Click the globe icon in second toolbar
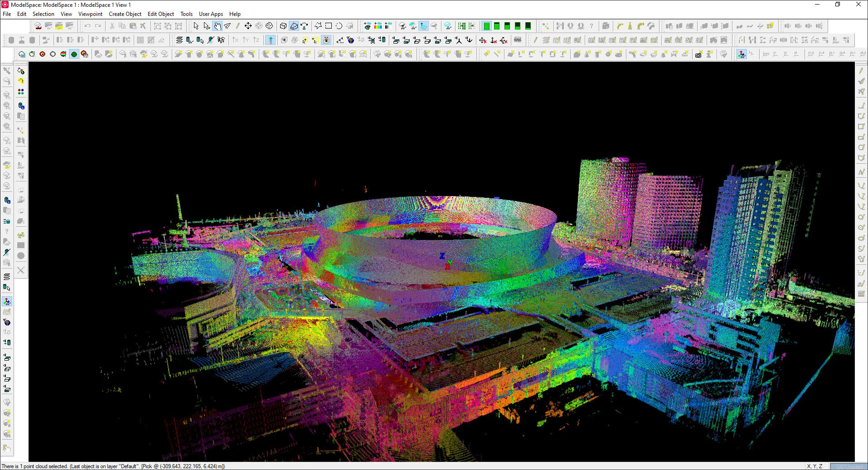The height and width of the screenshot is (470, 868). (350, 40)
